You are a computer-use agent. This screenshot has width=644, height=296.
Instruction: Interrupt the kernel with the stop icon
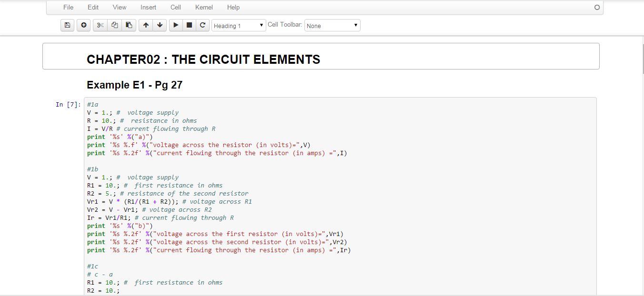[189, 25]
